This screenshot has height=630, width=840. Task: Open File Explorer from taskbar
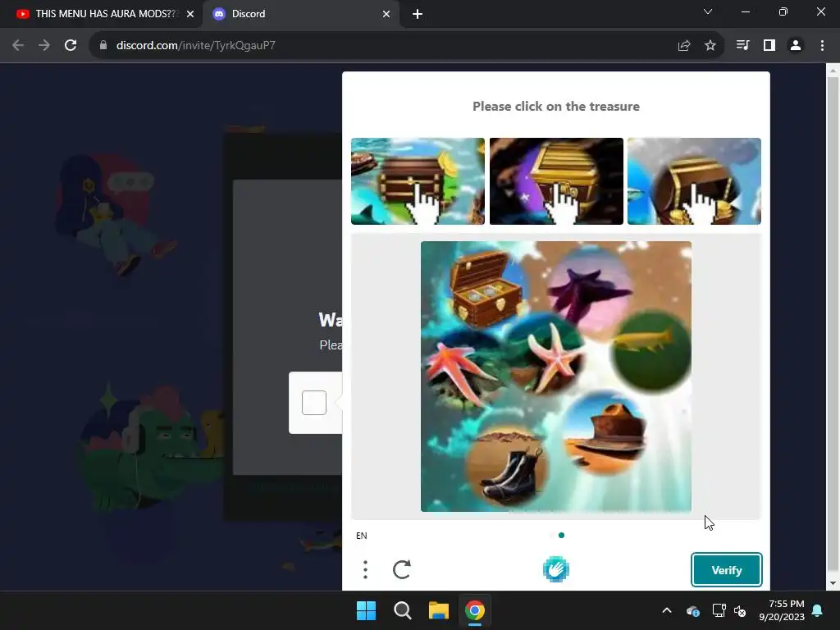click(439, 610)
